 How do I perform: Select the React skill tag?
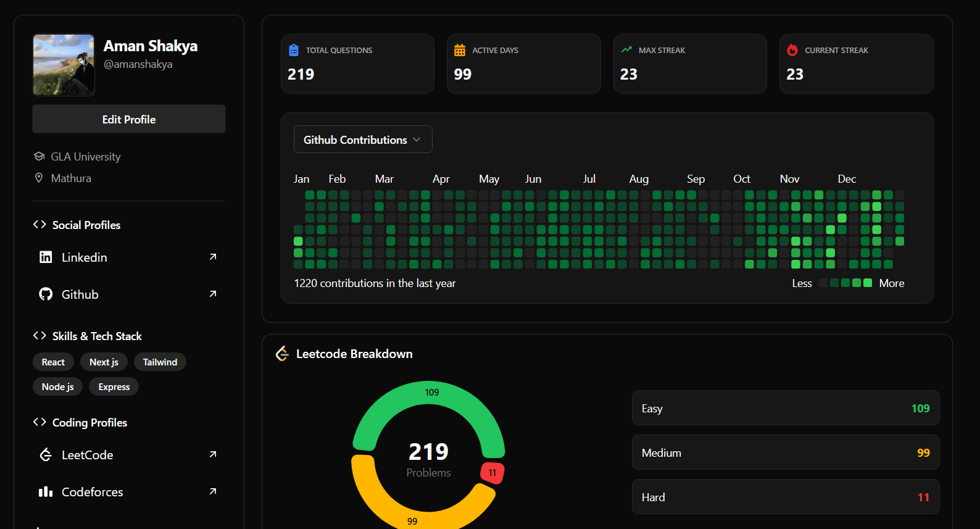53,362
